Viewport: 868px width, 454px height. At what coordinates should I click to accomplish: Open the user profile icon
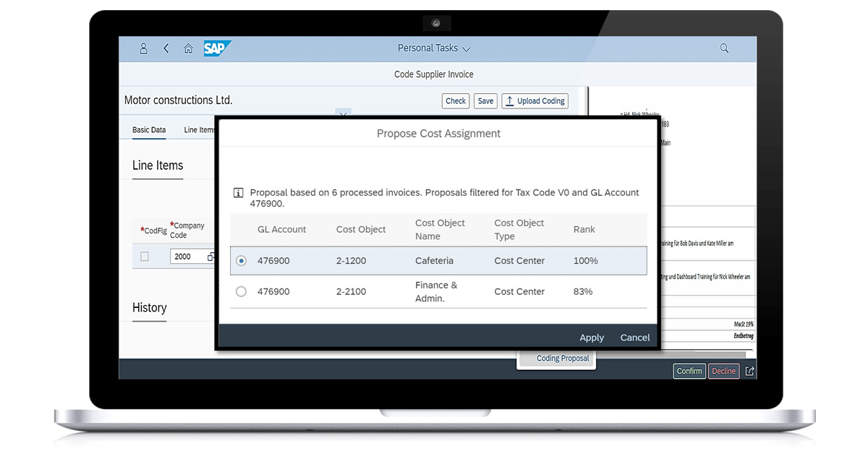143,48
